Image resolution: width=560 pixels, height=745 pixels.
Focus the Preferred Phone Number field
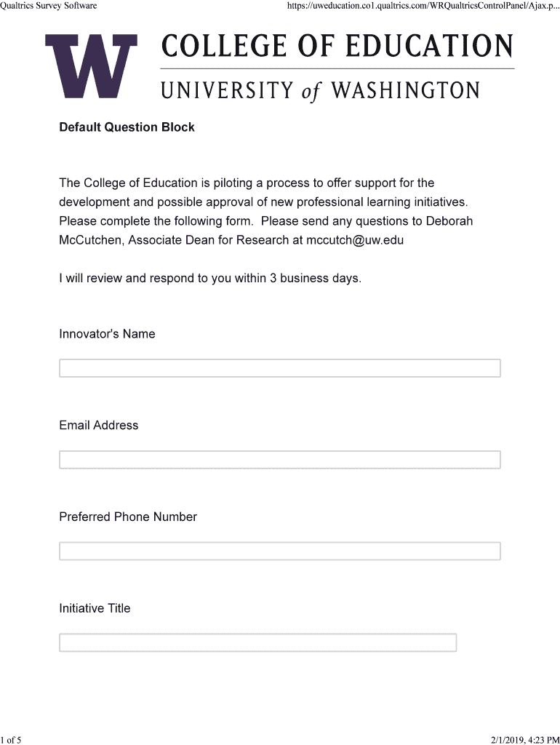pos(279,551)
